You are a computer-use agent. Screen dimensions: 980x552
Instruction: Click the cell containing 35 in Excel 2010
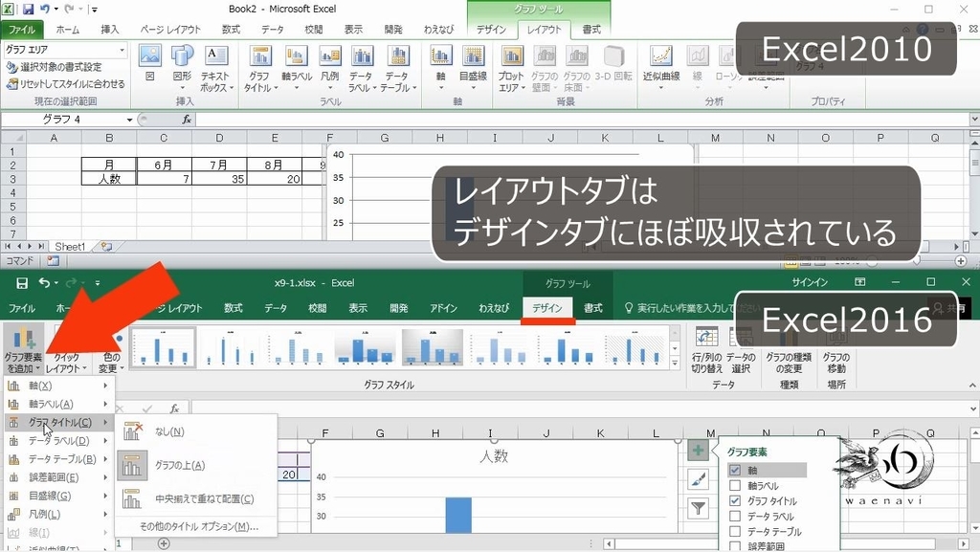coord(219,179)
